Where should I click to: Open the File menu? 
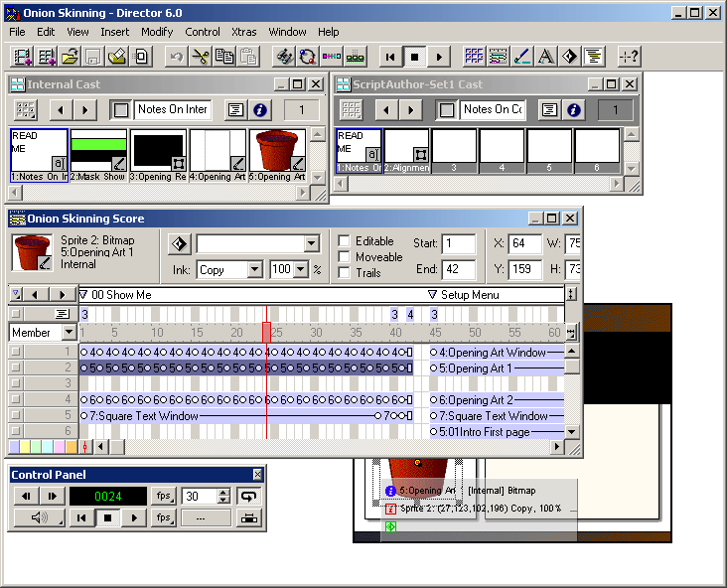[17, 32]
